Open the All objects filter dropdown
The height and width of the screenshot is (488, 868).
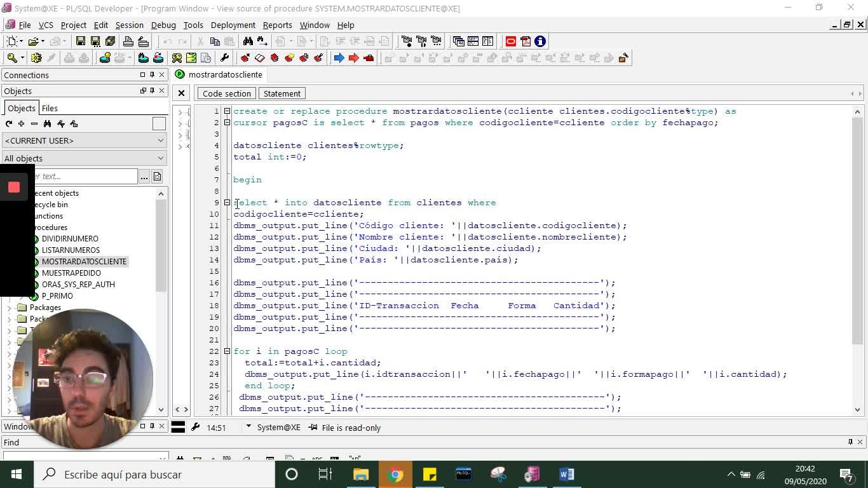(x=83, y=158)
